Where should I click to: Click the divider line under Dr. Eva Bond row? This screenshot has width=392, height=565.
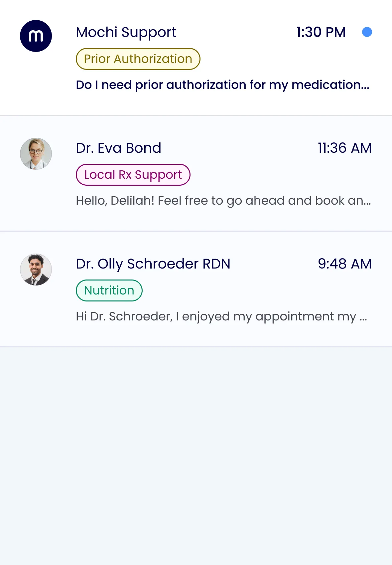(196, 231)
